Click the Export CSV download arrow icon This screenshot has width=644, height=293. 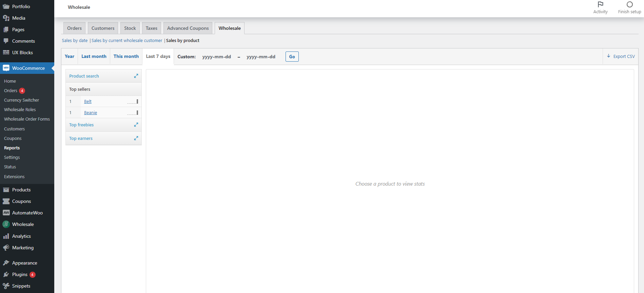[608, 56]
